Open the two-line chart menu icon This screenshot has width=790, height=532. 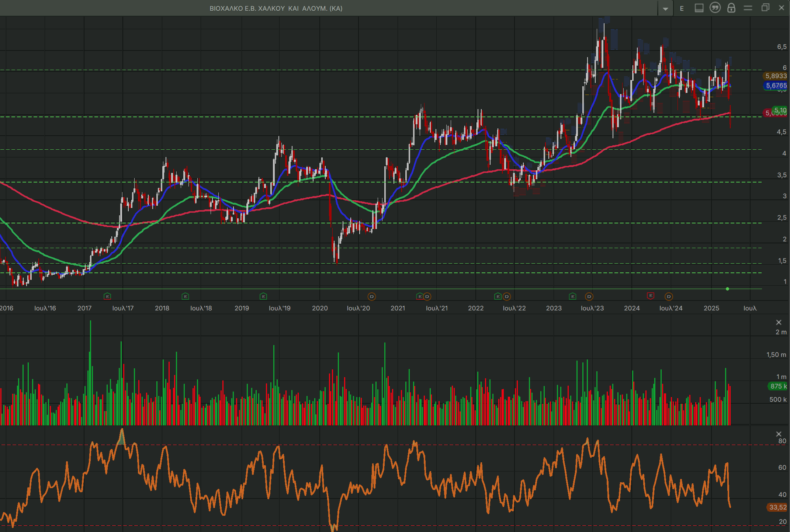coord(748,8)
